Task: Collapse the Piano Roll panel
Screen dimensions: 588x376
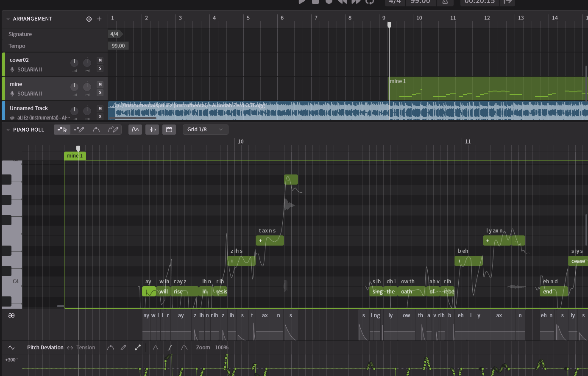Action: coord(8,130)
